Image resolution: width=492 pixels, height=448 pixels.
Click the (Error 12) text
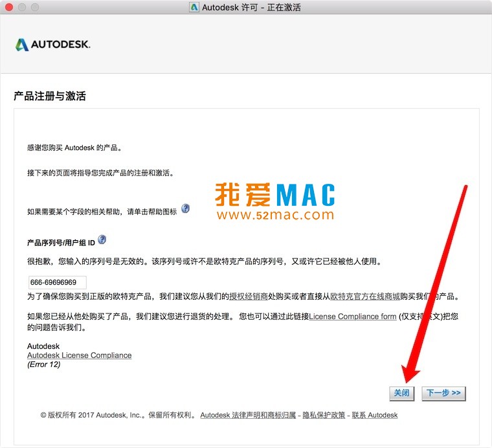tap(44, 364)
